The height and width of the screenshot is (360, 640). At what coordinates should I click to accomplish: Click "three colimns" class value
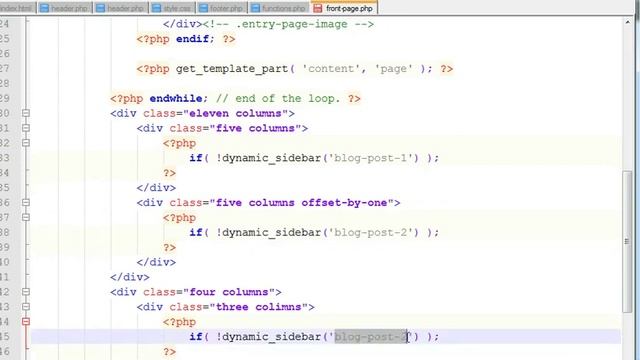click(x=258, y=307)
